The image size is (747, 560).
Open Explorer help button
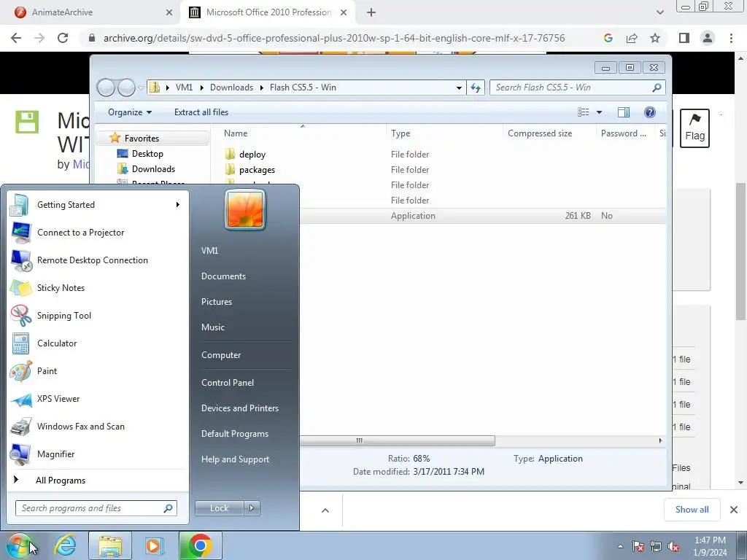pos(649,112)
